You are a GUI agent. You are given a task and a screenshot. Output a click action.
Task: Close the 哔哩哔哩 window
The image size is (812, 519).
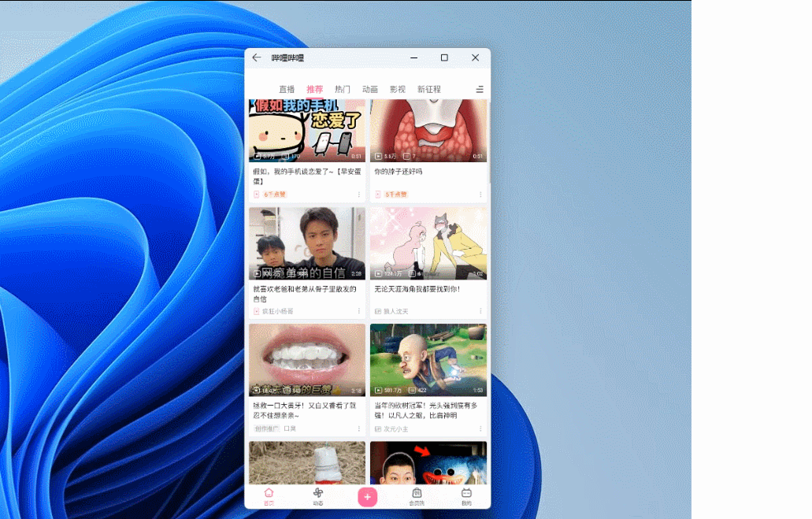[476, 57]
